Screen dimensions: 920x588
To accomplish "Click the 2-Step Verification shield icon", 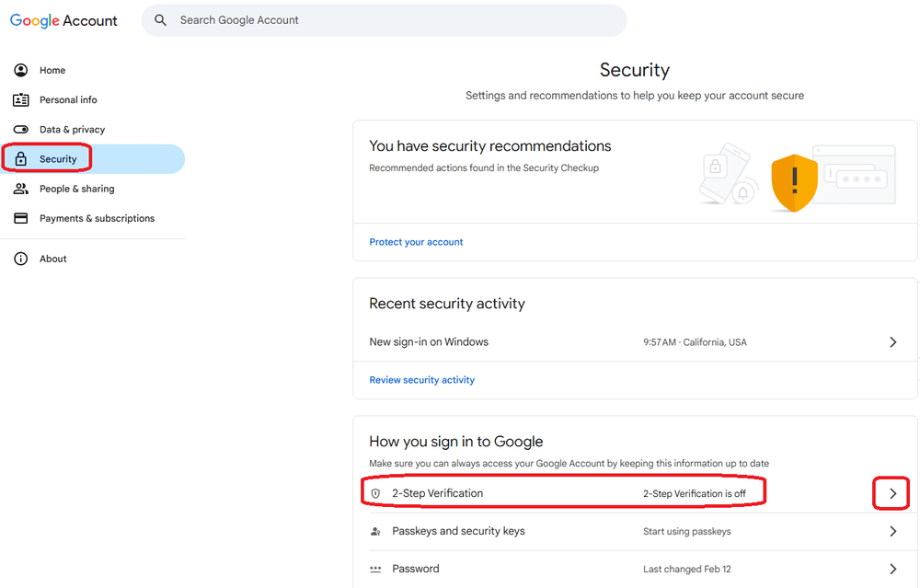I will (375, 494).
